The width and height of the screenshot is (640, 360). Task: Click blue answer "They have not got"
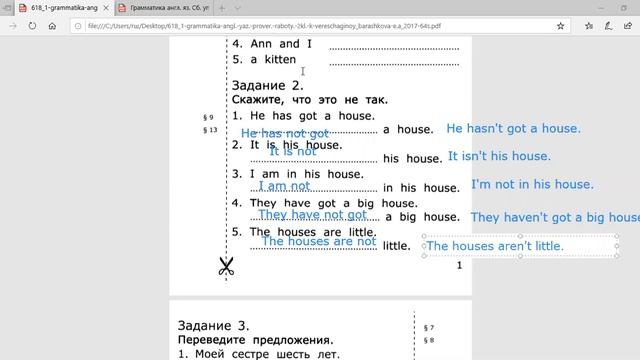312,214
